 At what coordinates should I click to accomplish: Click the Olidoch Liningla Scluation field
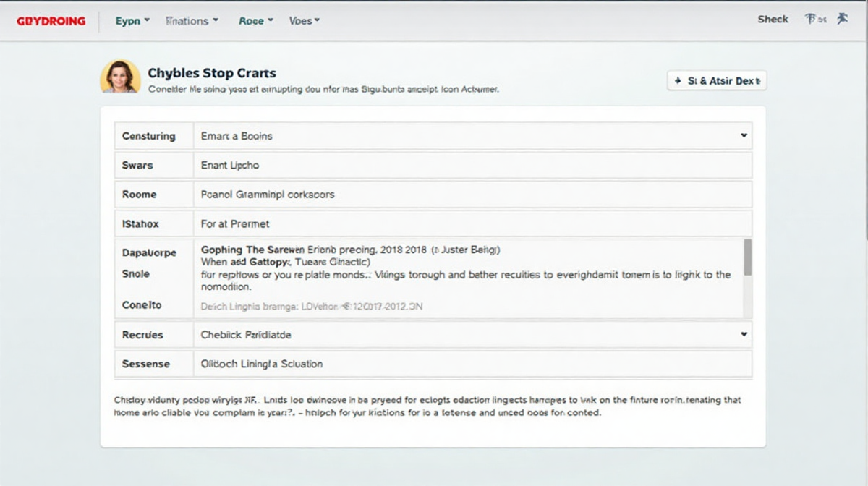point(472,364)
